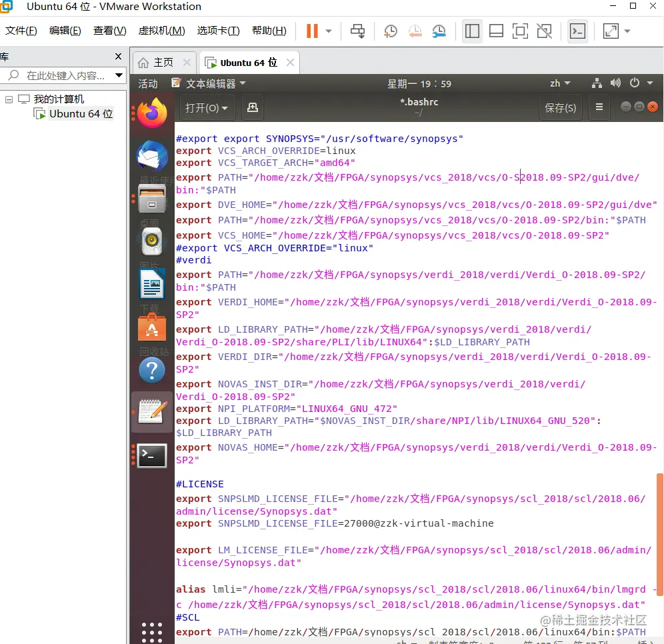
Task: Create a new document in gedit
Action: (253, 108)
